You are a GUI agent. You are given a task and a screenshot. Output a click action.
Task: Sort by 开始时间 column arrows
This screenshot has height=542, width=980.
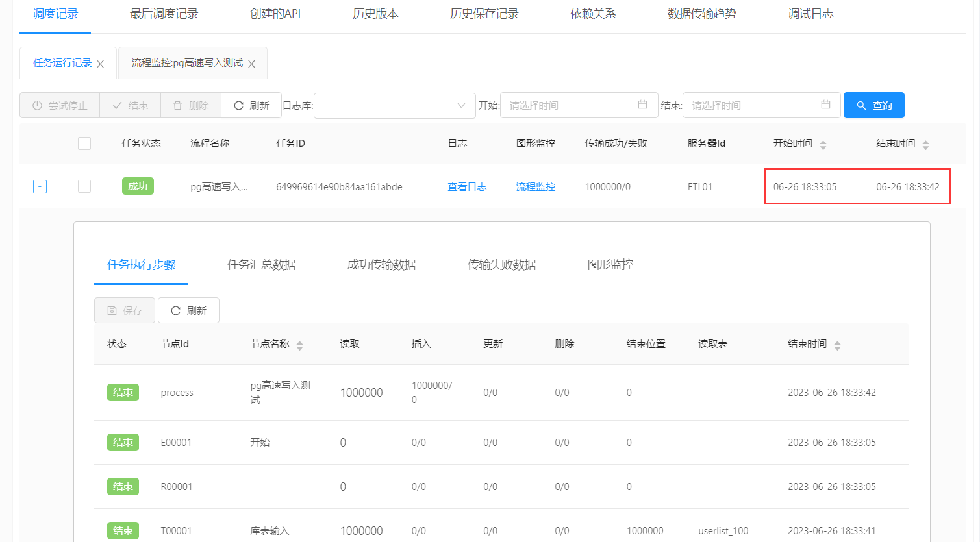click(823, 145)
